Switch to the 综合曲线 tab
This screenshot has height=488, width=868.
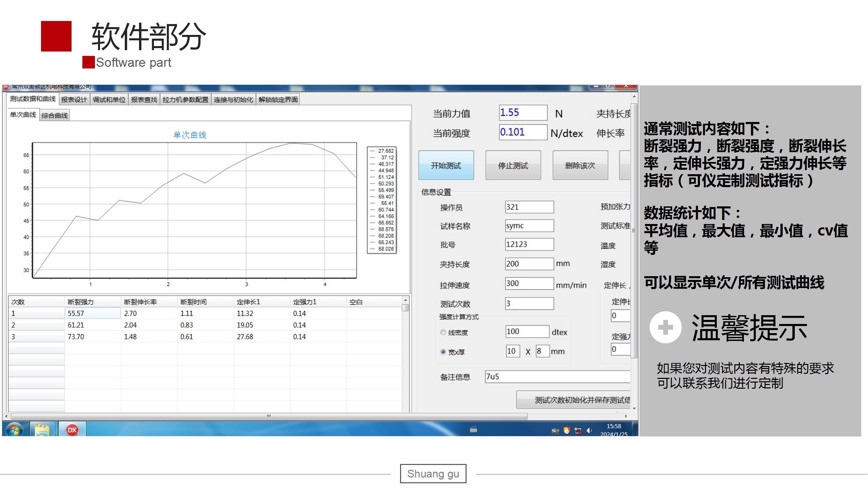[54, 116]
